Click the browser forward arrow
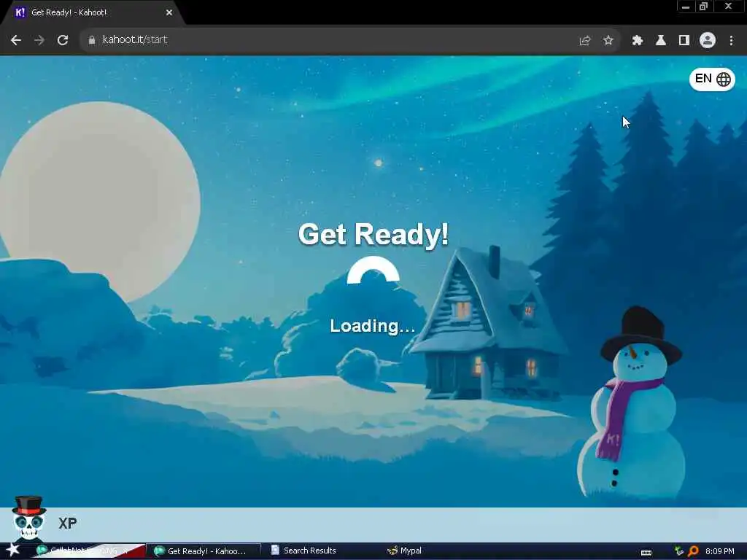Viewport: 747px width, 560px height. coord(39,40)
